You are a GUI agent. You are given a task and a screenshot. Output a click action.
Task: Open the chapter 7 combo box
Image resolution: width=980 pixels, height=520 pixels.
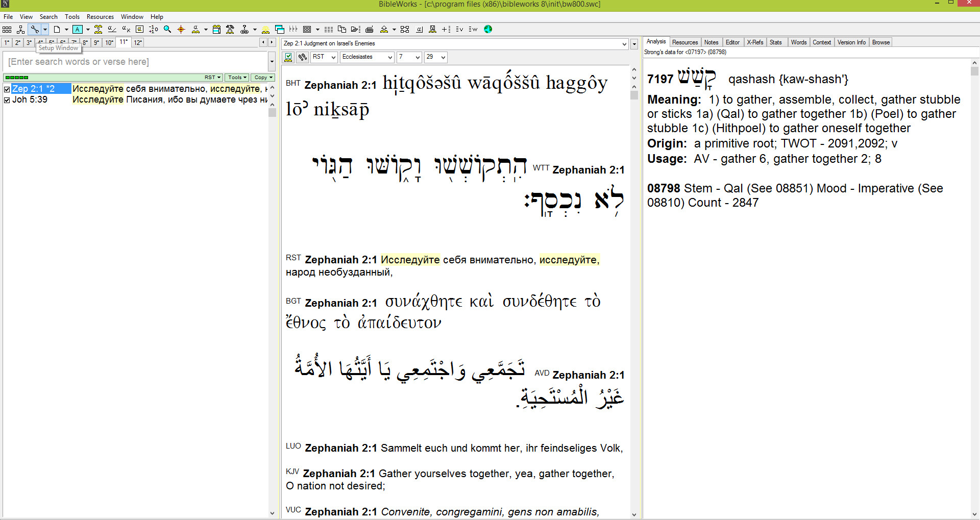(x=409, y=57)
